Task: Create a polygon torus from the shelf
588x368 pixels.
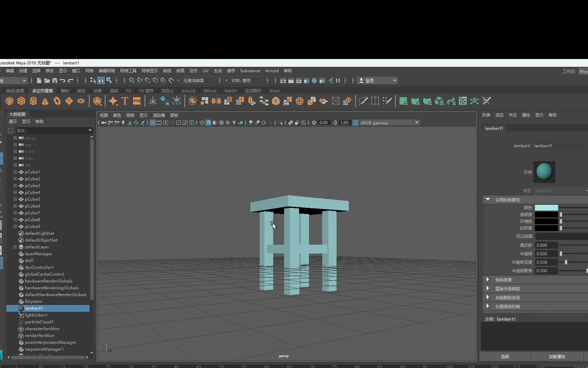Action: tap(57, 101)
